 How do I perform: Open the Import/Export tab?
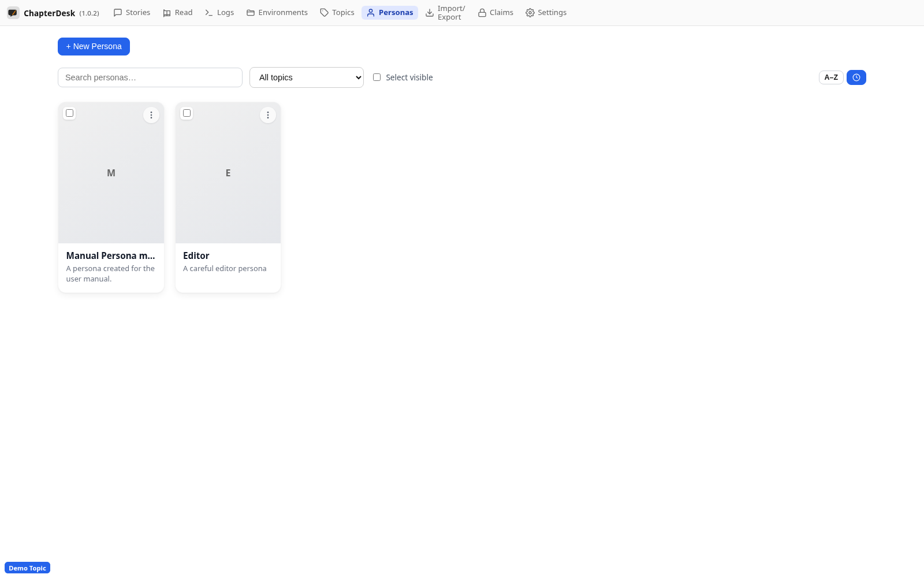445,13
